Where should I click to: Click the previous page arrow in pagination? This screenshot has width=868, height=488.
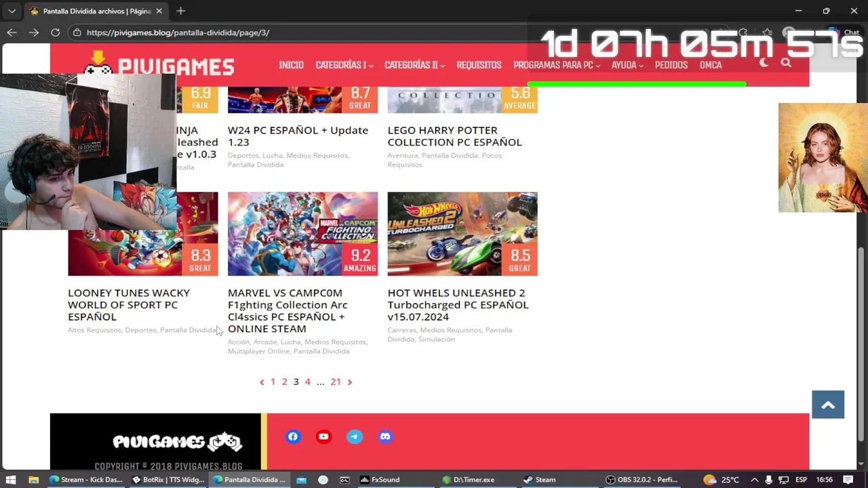(x=262, y=382)
